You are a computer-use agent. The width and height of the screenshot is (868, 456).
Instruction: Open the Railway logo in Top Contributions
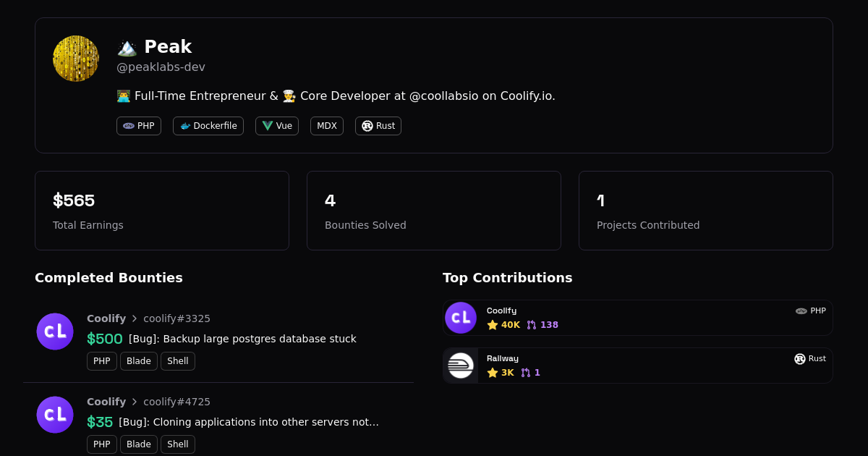(461, 366)
